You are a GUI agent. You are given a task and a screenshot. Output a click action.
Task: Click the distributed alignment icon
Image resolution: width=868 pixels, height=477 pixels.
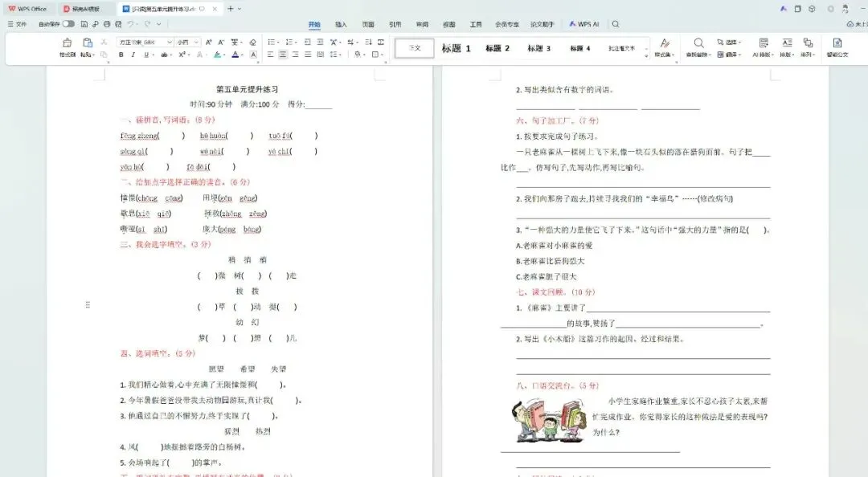pyautogui.click(x=320, y=55)
